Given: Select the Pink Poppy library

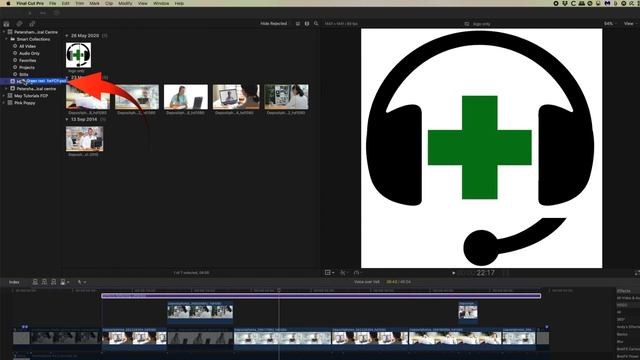Looking at the screenshot, I should (24, 103).
